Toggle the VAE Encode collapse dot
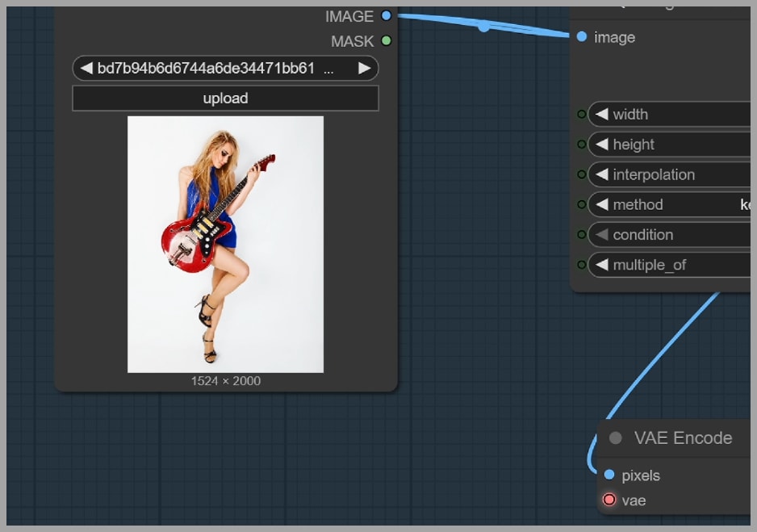757x532 pixels. pyautogui.click(x=616, y=438)
